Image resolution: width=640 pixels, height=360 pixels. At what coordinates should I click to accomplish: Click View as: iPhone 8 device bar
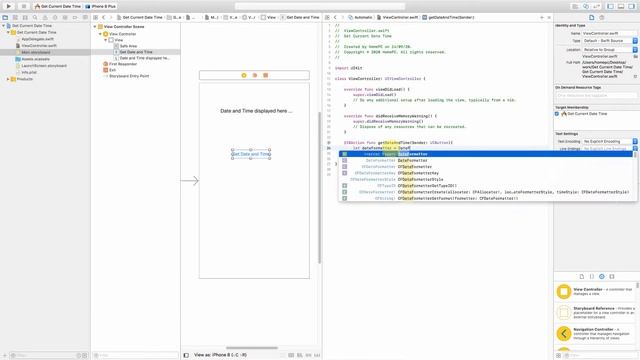click(x=220, y=355)
